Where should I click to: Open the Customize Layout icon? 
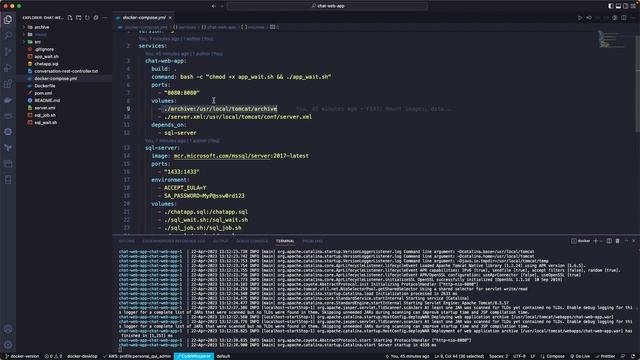click(x=633, y=6)
